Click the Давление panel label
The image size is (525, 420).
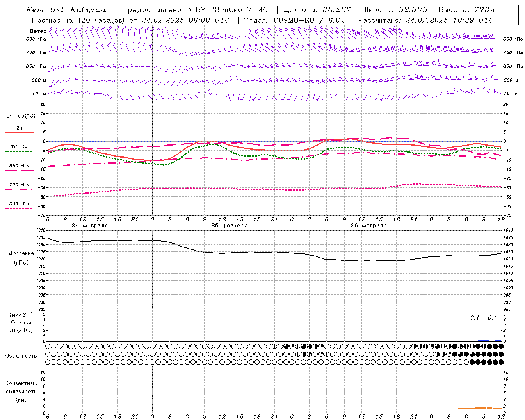point(21,253)
